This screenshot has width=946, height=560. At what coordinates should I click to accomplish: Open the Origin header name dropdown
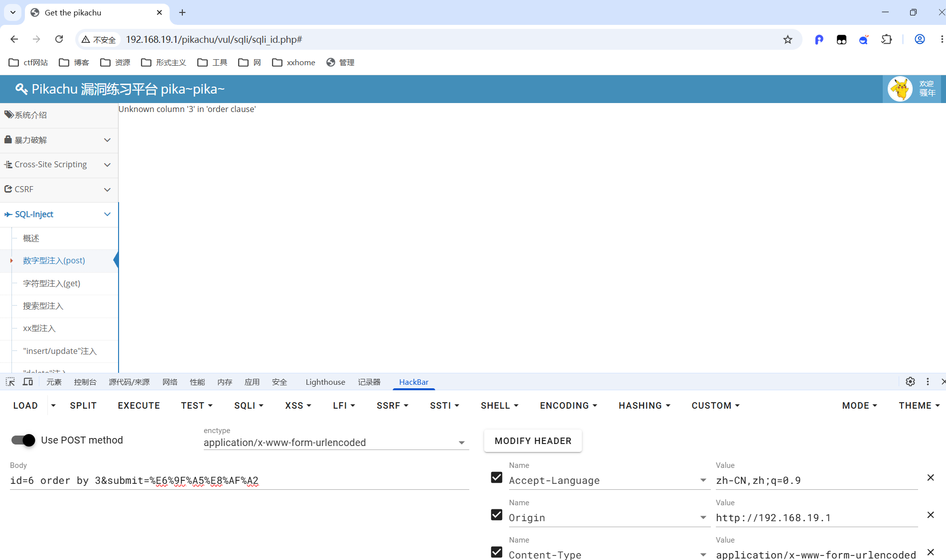click(703, 518)
